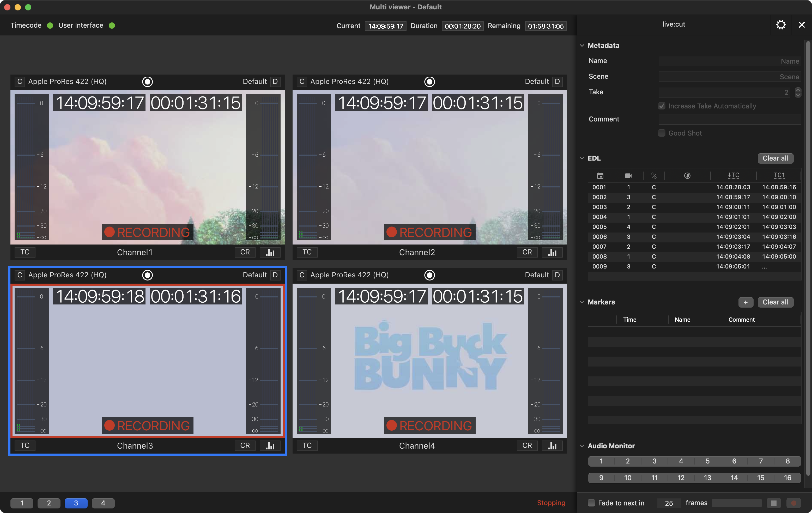Screen dimensions: 812x513
Task: Toggle Increase Take Automatically checkbox
Action: tap(662, 106)
